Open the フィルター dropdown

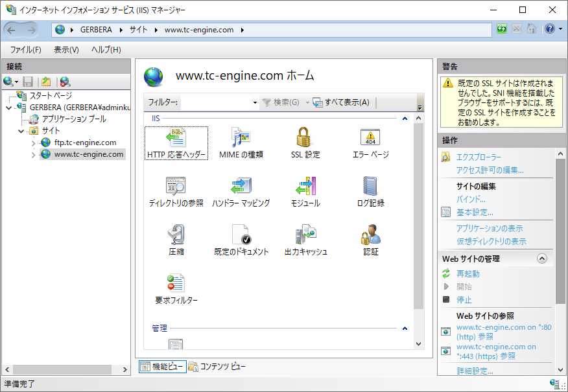click(255, 103)
